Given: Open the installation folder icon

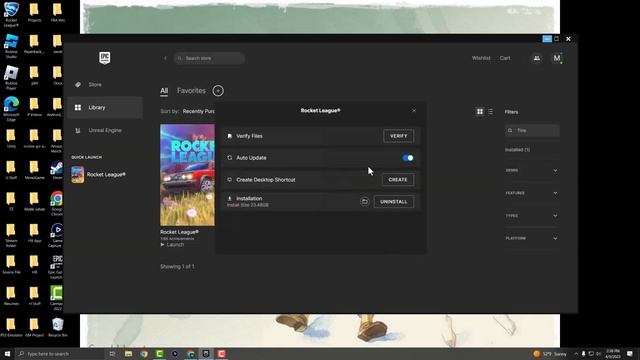Looking at the screenshot, I should tap(364, 202).
